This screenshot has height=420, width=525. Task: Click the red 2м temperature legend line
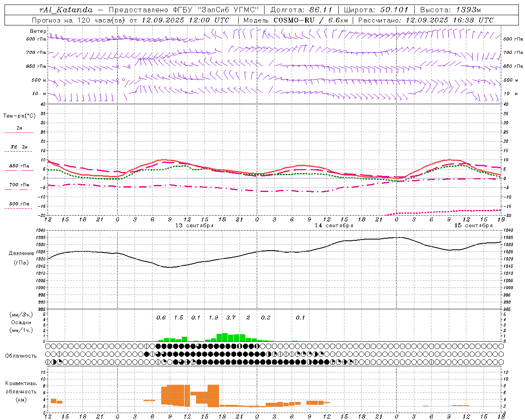(x=19, y=133)
